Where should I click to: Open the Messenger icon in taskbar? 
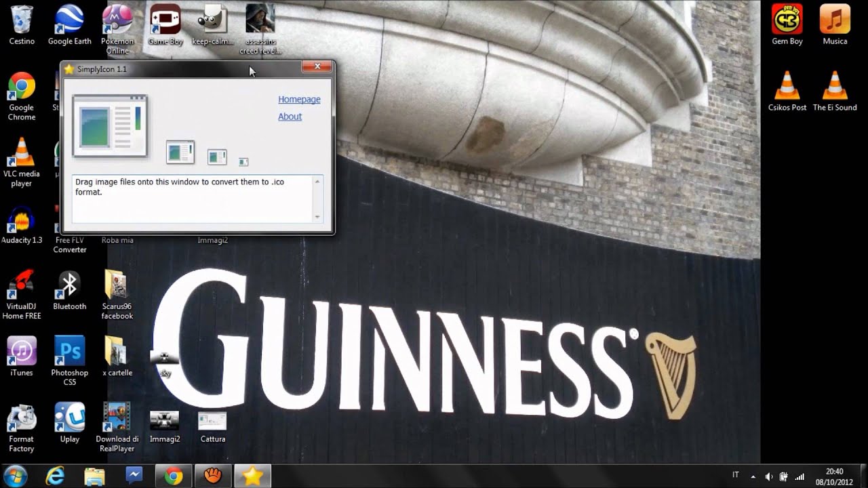click(134, 476)
